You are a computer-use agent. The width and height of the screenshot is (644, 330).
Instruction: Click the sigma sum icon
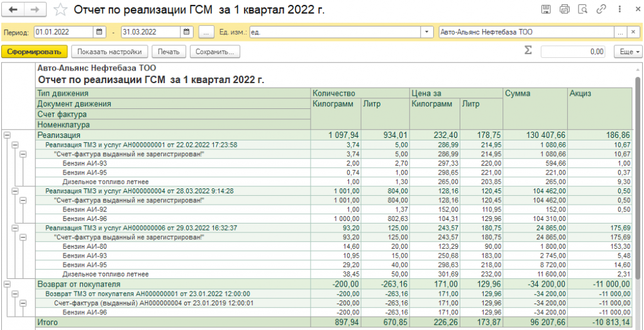pyautogui.click(x=528, y=51)
